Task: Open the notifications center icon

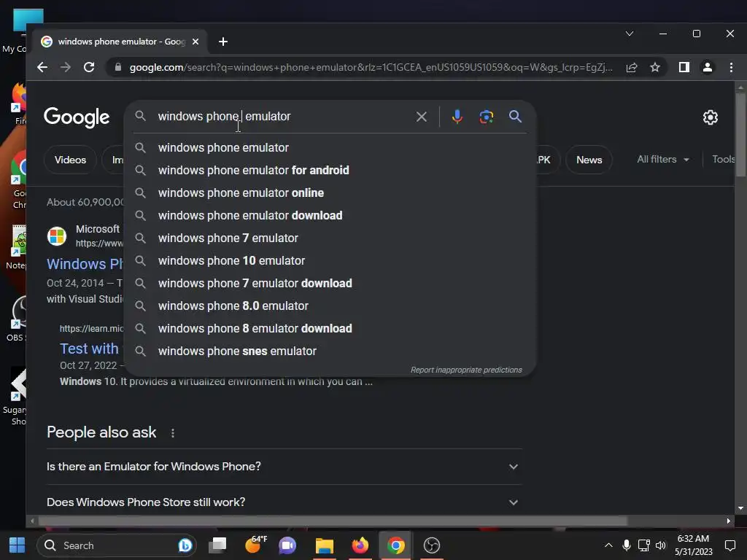Action: (729, 545)
